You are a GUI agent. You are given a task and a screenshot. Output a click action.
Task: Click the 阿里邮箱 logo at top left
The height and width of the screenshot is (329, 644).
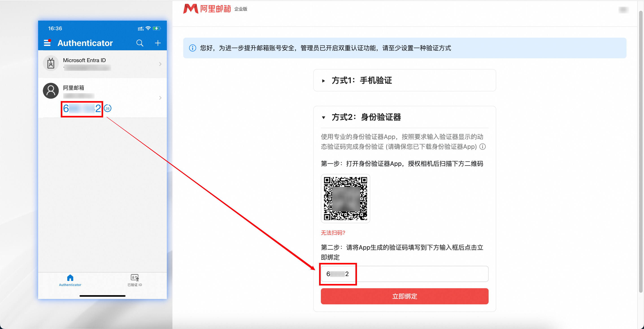207,9
